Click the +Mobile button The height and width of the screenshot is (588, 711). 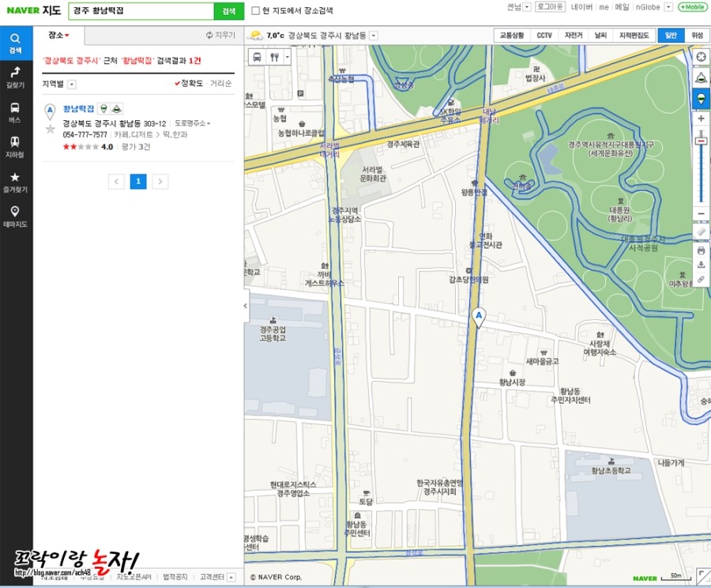click(x=692, y=7)
